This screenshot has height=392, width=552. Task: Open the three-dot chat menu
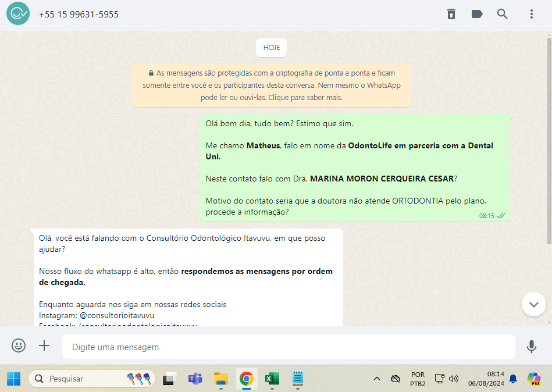coord(532,14)
